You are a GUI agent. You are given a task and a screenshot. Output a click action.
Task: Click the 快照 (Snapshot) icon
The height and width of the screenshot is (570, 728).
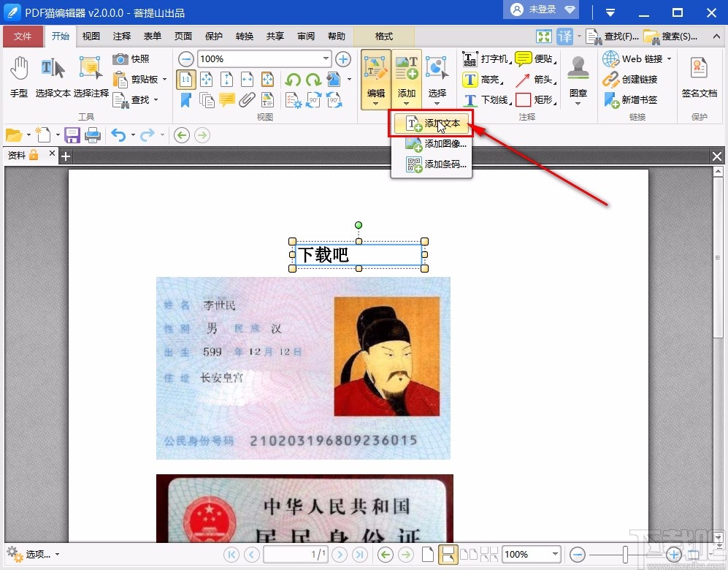pos(120,59)
